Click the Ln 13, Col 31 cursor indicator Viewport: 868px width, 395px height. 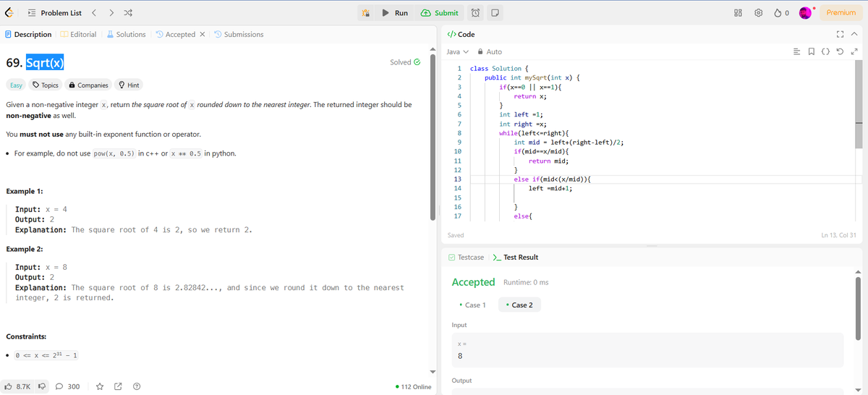click(x=839, y=235)
